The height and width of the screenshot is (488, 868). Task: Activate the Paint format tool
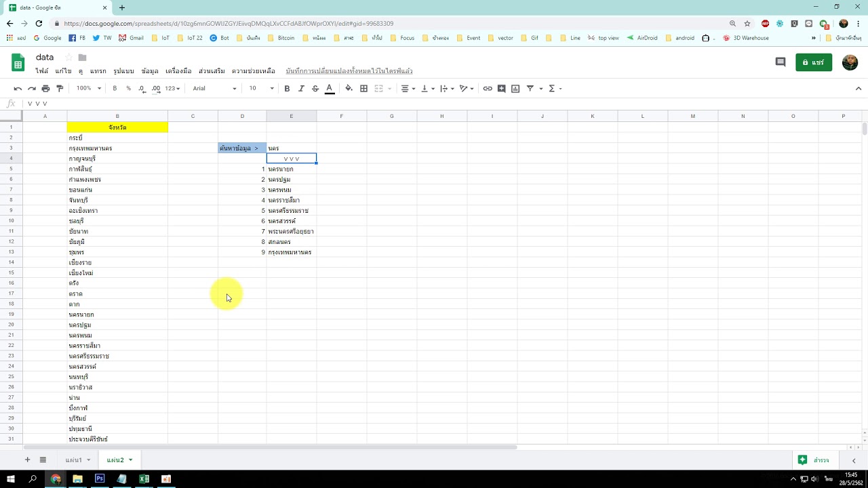click(x=60, y=88)
